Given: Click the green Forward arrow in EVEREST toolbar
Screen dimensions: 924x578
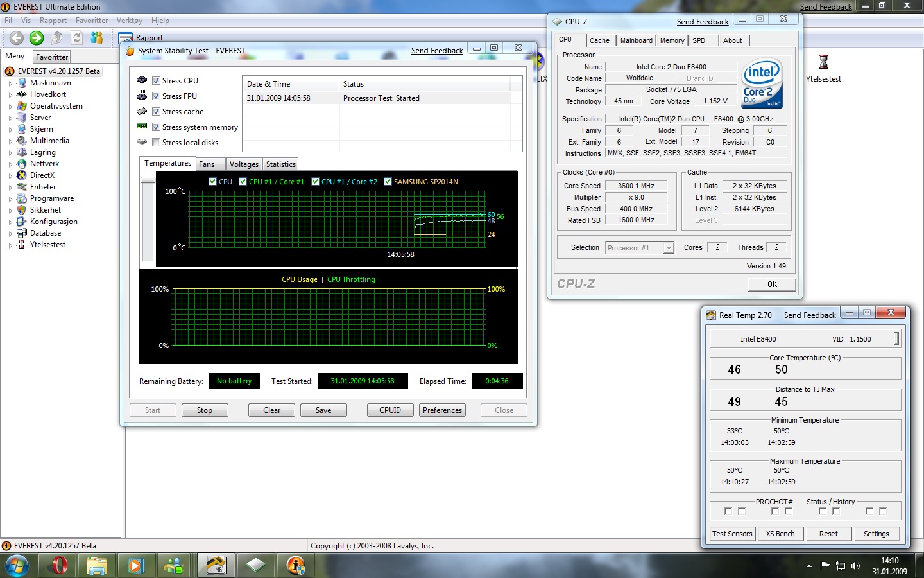Looking at the screenshot, I should (37, 38).
